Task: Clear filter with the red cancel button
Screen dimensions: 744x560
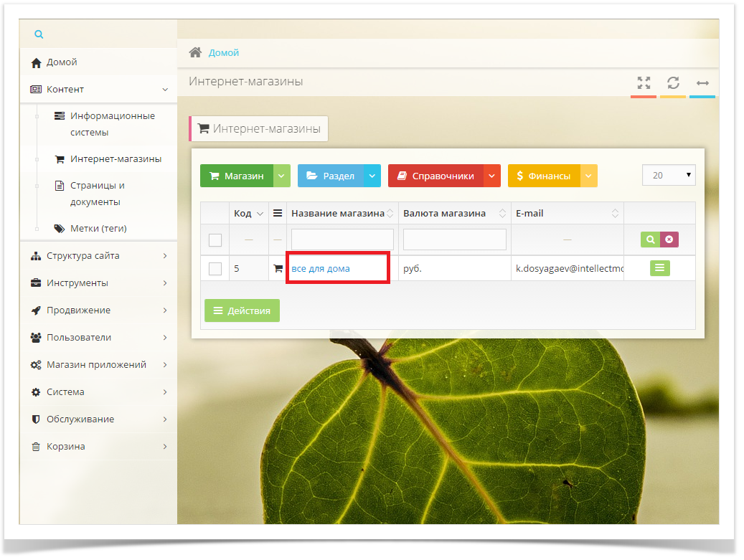Action: click(x=669, y=239)
